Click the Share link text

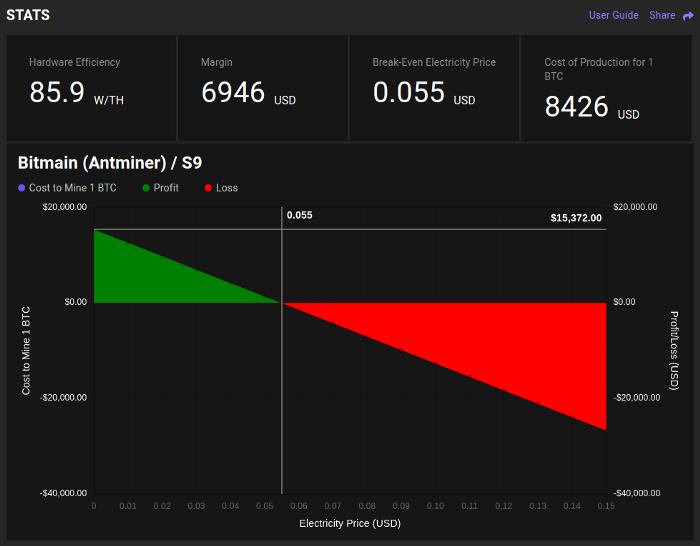click(x=662, y=15)
